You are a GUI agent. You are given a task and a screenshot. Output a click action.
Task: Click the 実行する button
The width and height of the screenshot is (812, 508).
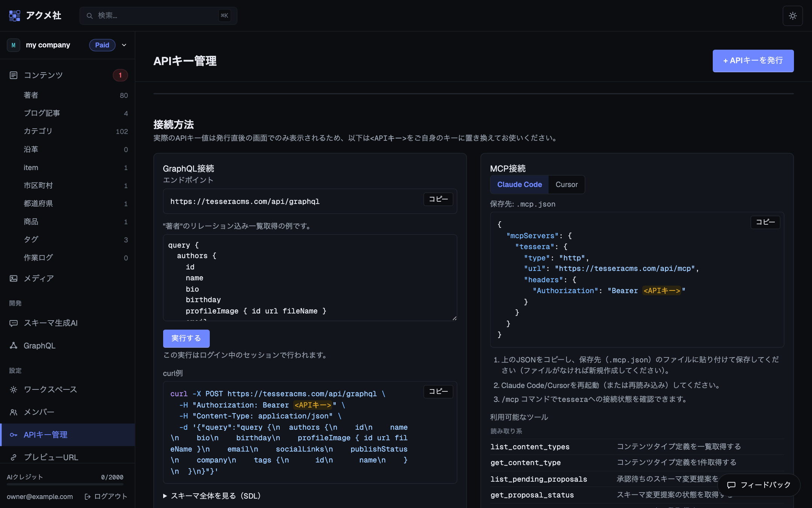point(186,338)
